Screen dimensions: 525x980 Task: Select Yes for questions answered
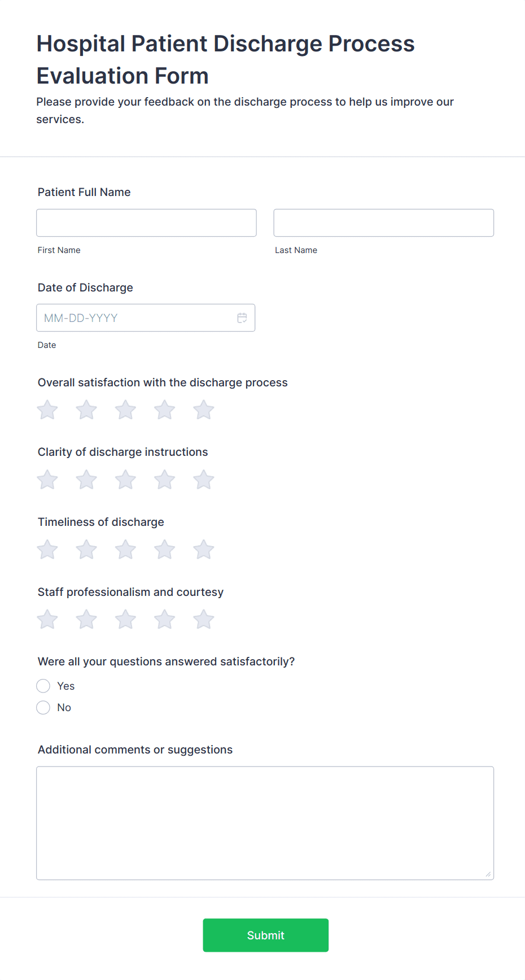click(x=43, y=686)
